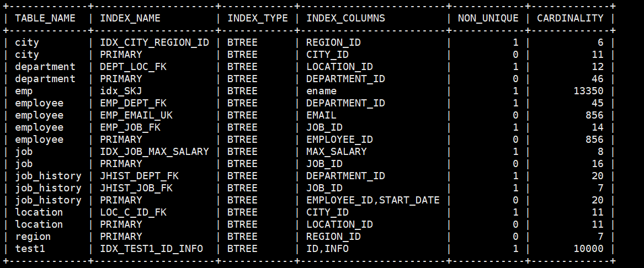Click cardinality 6 in IDX_CITY_REGION_ID row

(600, 42)
